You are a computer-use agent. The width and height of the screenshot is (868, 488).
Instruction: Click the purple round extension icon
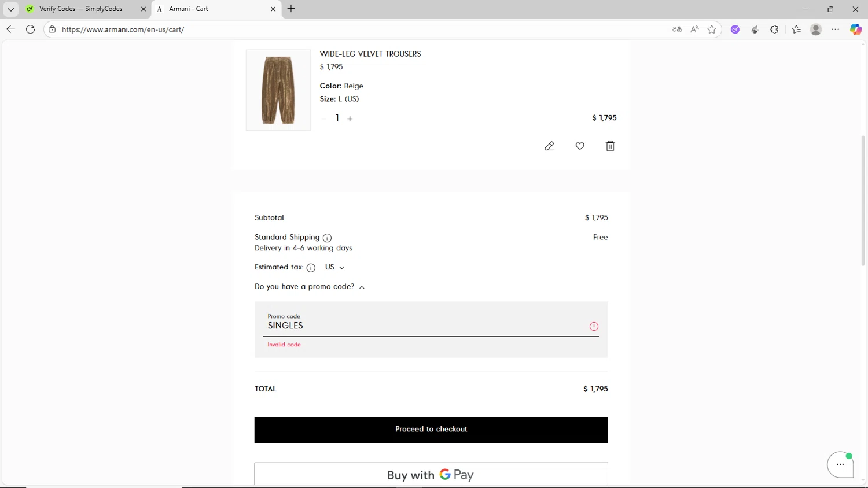coord(735,29)
